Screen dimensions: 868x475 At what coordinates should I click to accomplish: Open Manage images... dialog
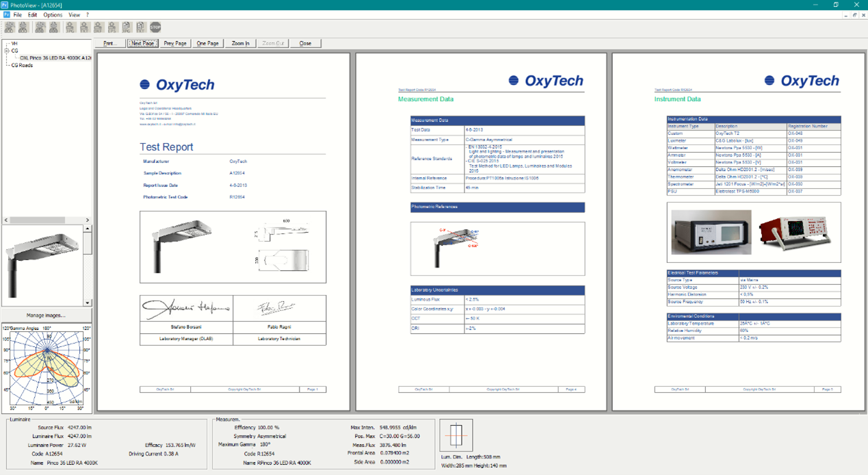[x=46, y=316]
